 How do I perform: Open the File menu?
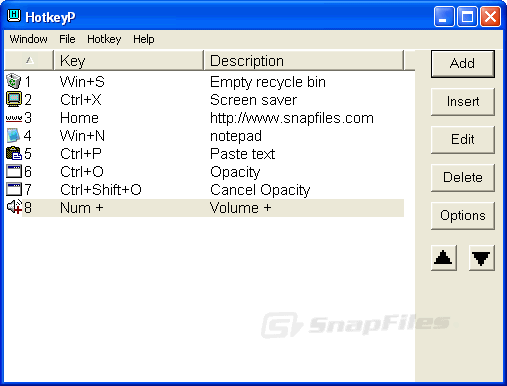point(67,39)
